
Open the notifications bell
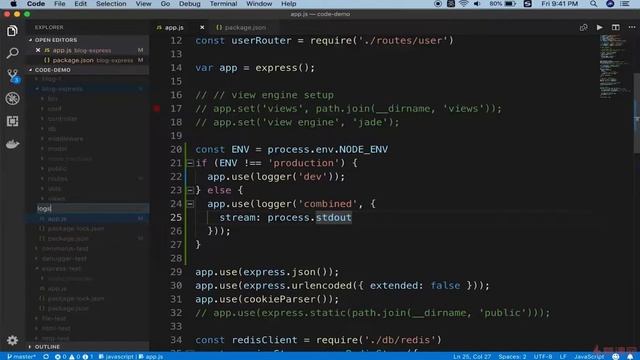pos(630,356)
